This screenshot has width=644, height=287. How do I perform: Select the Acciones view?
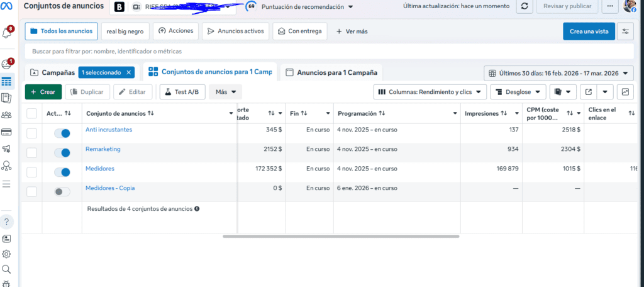pyautogui.click(x=176, y=31)
